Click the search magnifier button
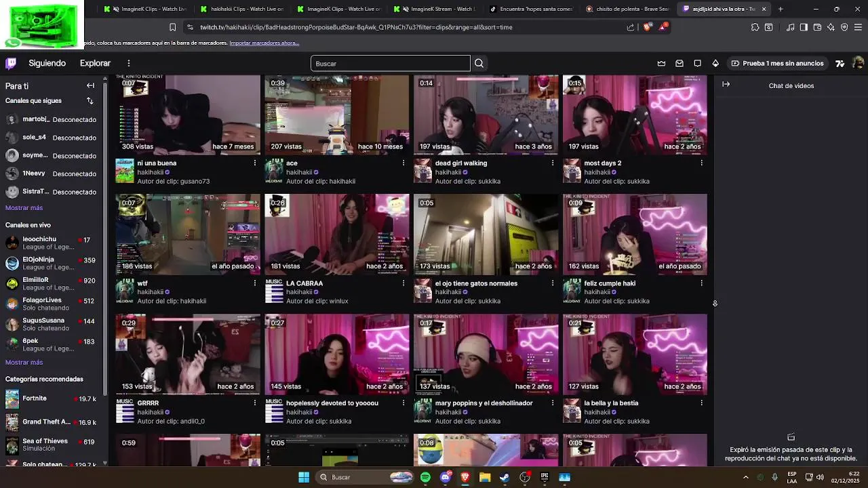The image size is (868, 488). [479, 63]
